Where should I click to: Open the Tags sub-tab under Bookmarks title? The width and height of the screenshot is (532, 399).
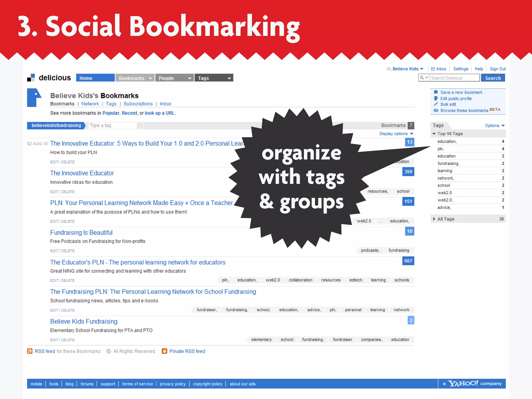coord(111,104)
